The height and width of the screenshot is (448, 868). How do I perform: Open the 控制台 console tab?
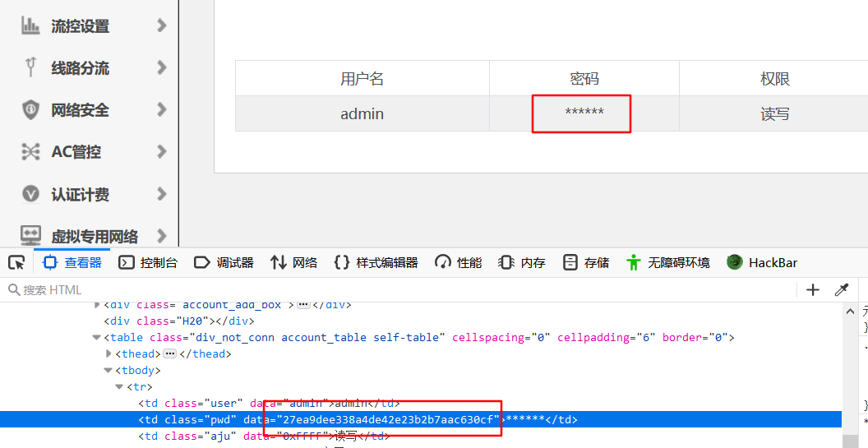coord(148,263)
